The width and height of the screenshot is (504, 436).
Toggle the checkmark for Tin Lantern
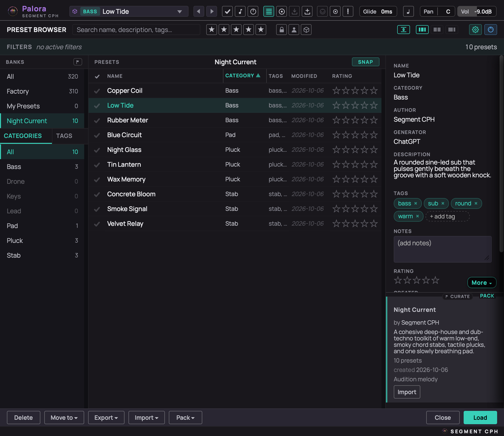pos(97,165)
